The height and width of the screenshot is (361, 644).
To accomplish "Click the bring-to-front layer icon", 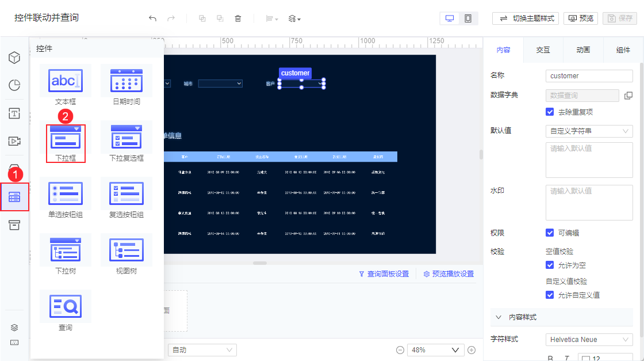I will 202,18.
